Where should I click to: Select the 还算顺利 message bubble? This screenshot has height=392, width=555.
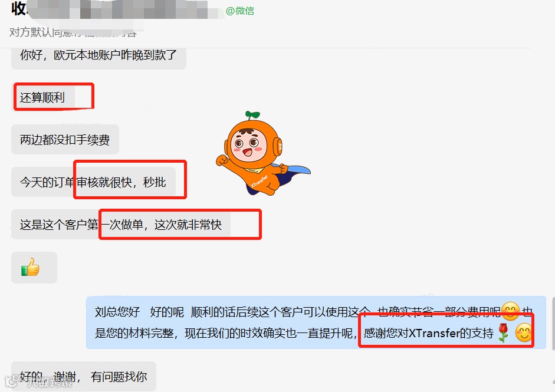point(43,97)
